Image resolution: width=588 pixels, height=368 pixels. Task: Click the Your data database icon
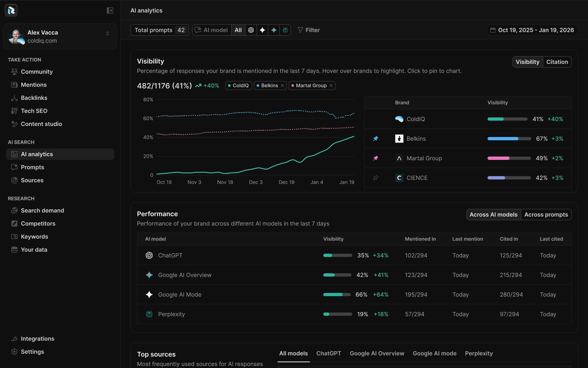click(x=14, y=250)
